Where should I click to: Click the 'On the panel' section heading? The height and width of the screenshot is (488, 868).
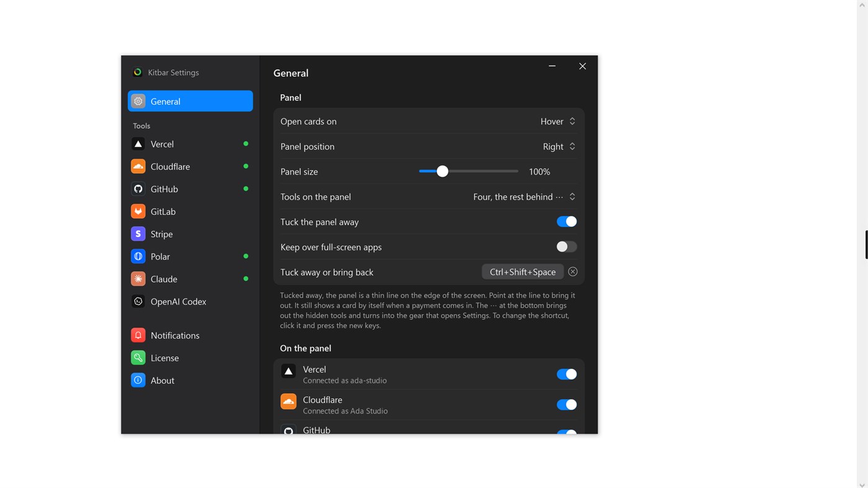click(x=305, y=348)
